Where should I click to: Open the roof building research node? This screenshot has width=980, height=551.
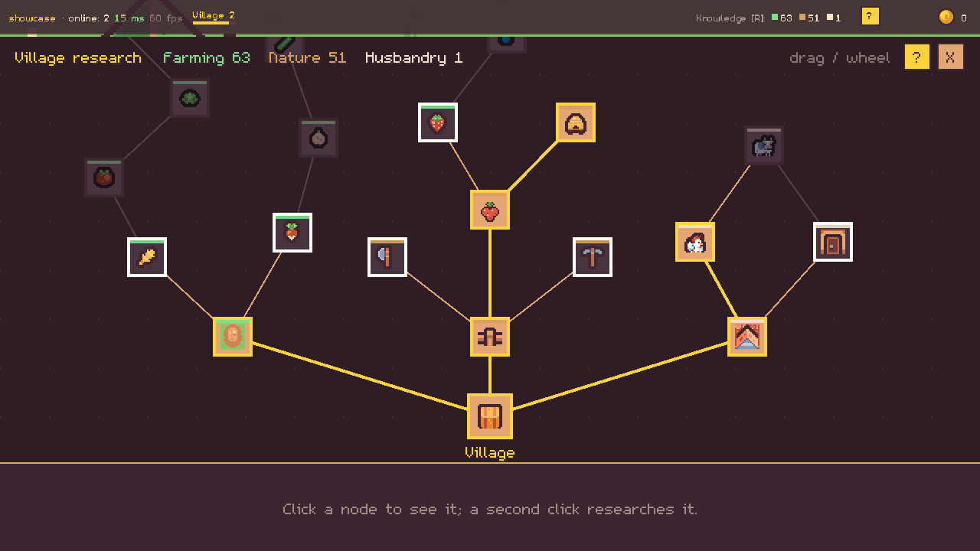(x=747, y=337)
